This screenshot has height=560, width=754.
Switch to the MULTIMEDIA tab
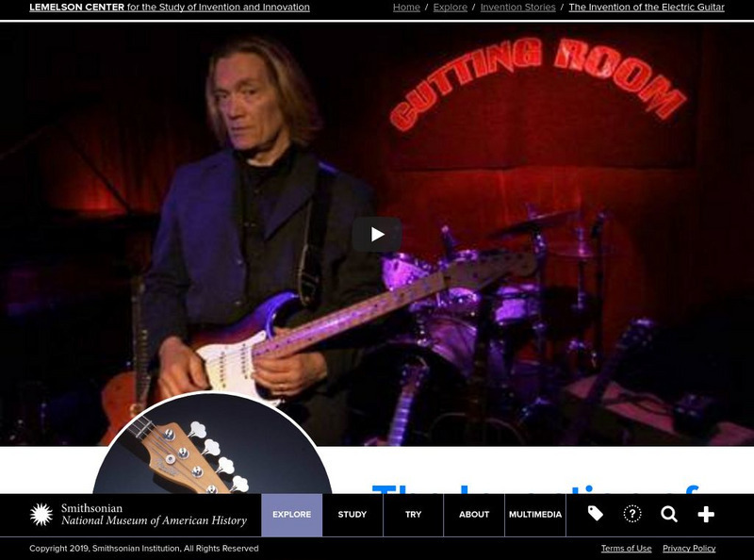533,515
